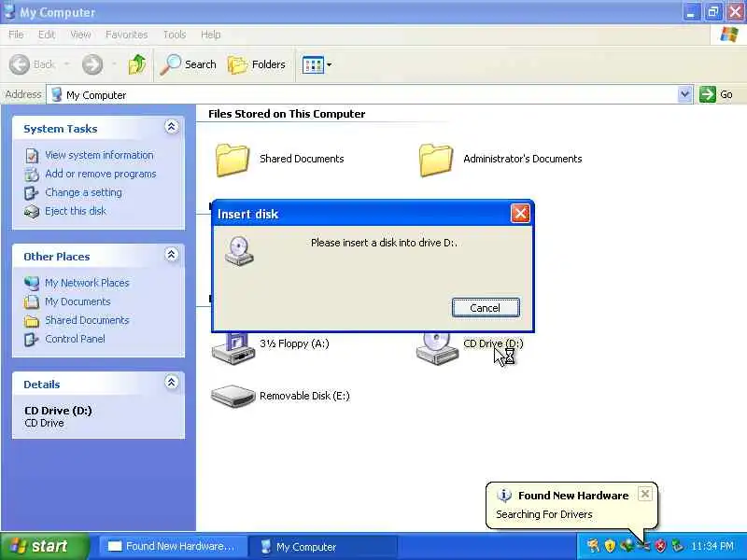Collapse the Details panel

click(172, 382)
